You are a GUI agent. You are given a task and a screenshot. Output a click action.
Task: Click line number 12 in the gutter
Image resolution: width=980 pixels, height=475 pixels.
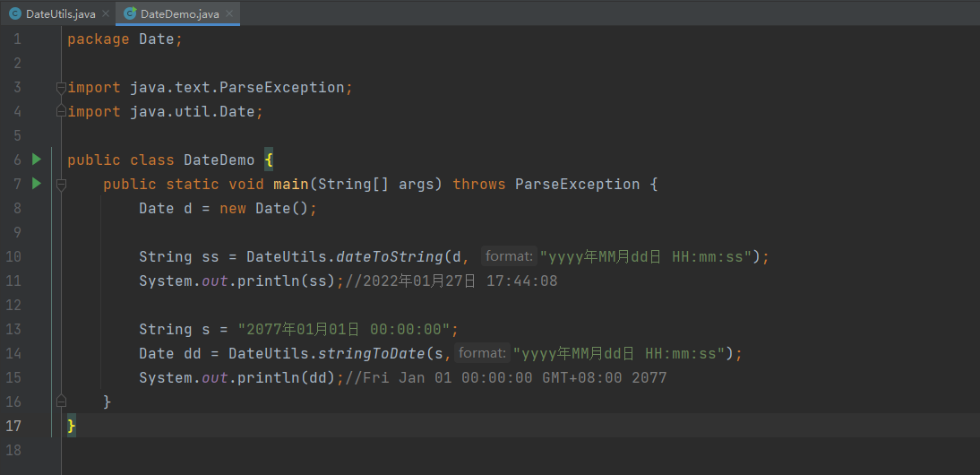click(17, 305)
